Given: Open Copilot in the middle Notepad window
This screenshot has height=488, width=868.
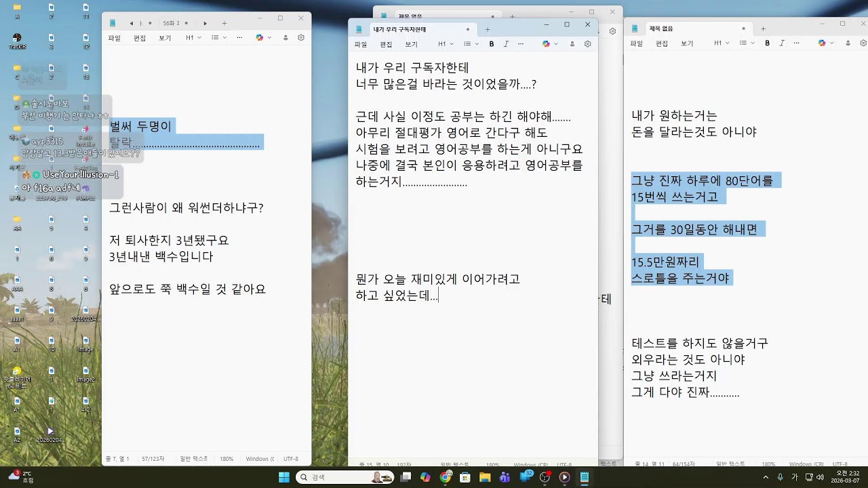Looking at the screenshot, I should coord(546,44).
